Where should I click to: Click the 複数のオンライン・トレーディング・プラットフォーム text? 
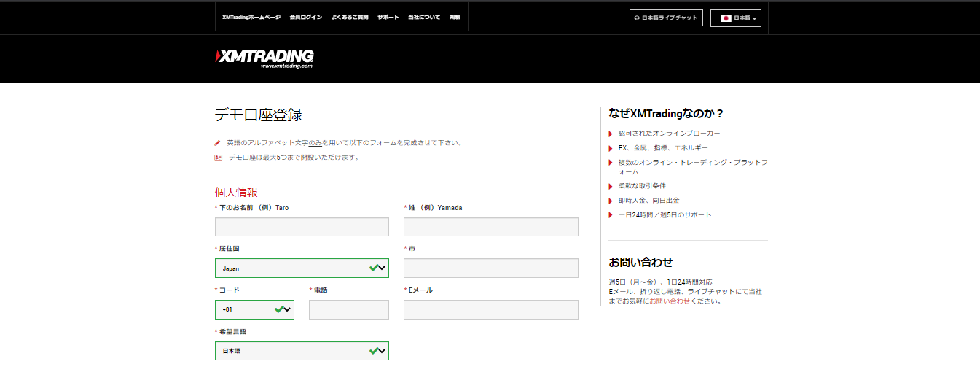point(693,167)
